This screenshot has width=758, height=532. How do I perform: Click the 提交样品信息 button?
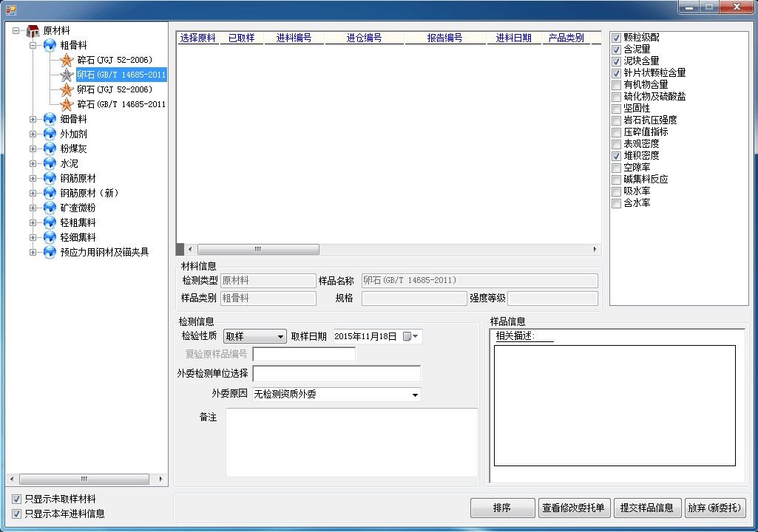646,508
